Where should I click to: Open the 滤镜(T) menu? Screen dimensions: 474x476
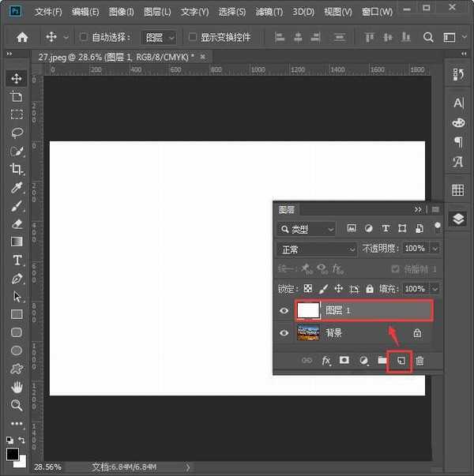pos(269,12)
